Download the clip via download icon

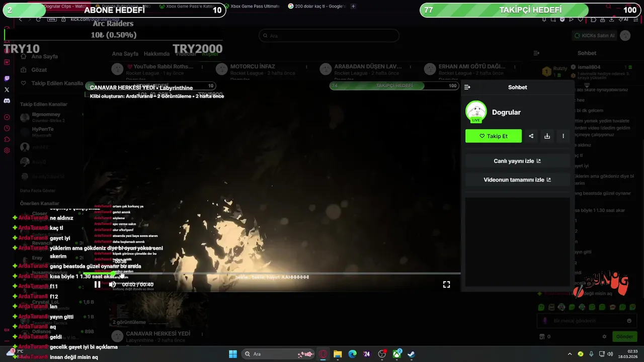point(547,136)
